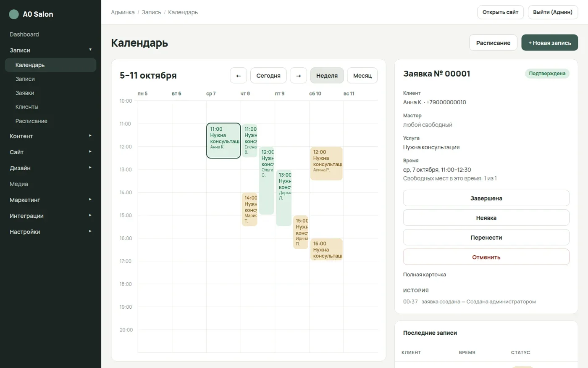
Task: Switch calendar to Неделя view
Action: (x=327, y=76)
